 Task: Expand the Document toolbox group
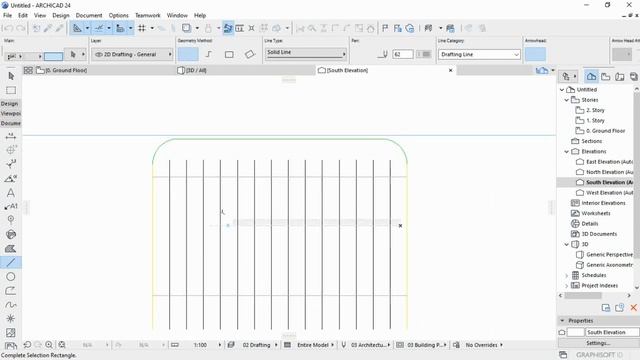[x=11, y=123]
